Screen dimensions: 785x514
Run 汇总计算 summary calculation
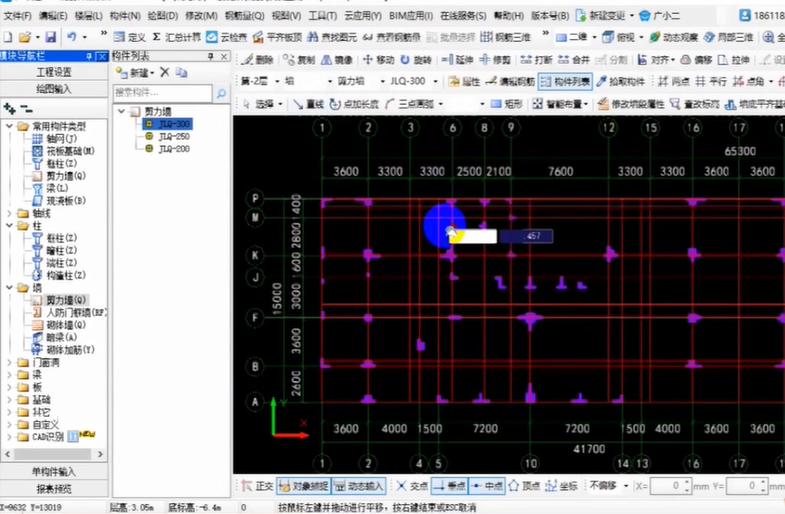click(x=176, y=37)
